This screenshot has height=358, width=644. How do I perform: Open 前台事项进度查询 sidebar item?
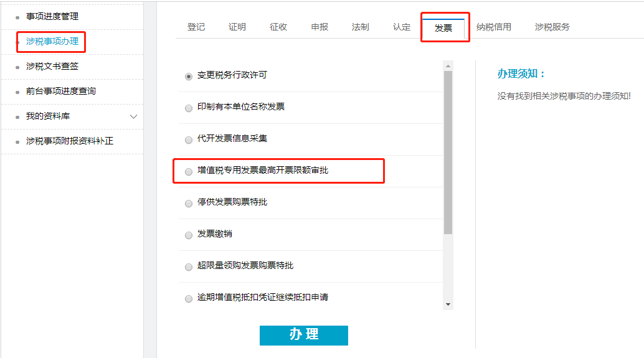pyautogui.click(x=61, y=91)
